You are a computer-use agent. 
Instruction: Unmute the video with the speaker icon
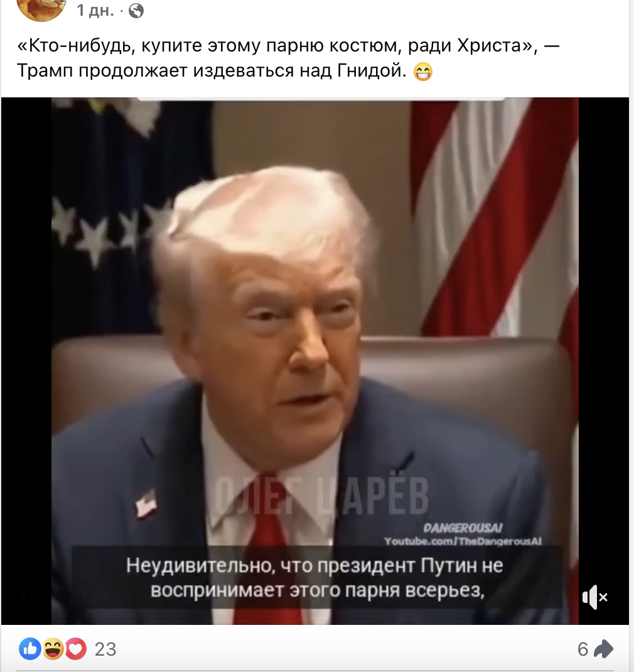(x=595, y=597)
